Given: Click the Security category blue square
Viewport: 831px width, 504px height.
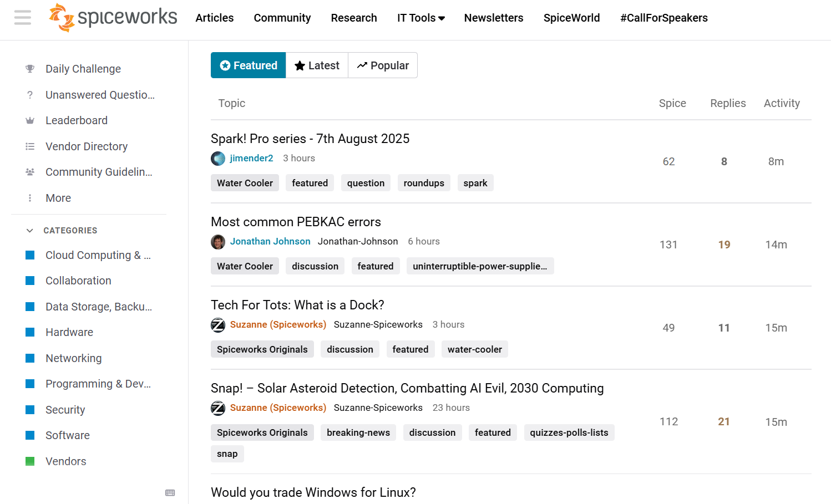Looking at the screenshot, I should (31, 410).
